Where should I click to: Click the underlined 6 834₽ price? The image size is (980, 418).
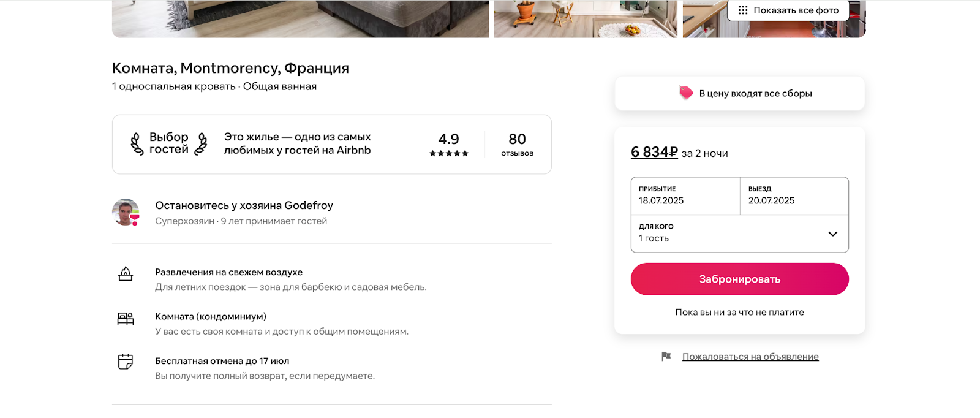pos(654,152)
